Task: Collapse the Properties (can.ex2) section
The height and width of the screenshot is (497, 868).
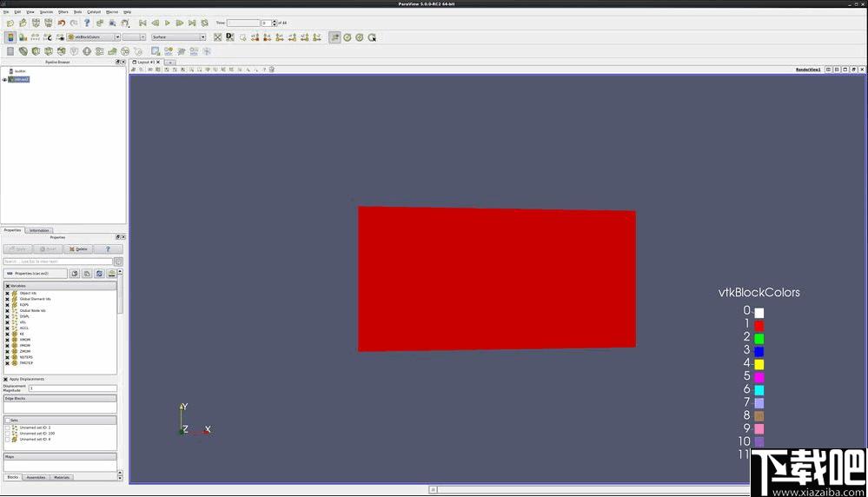Action: click(36, 274)
